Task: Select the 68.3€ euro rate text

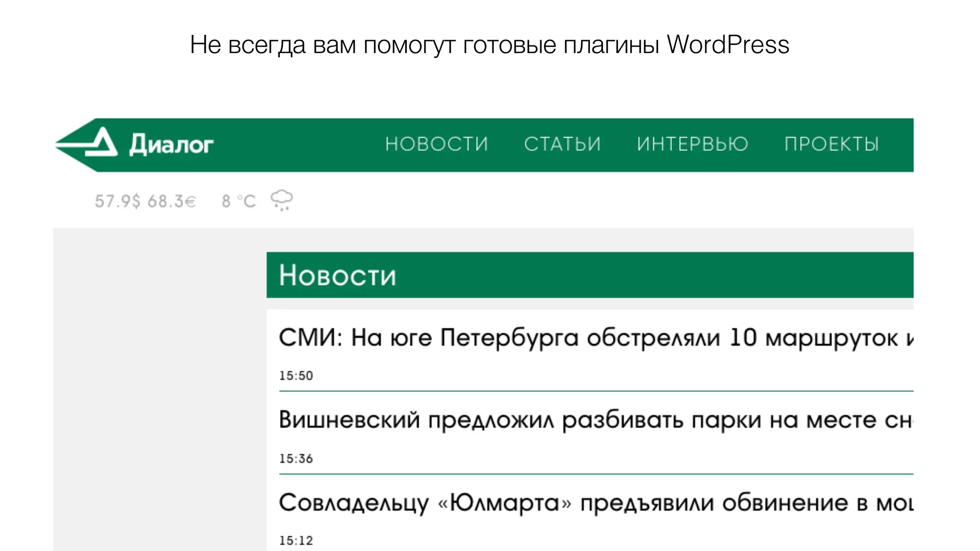Action: (172, 201)
